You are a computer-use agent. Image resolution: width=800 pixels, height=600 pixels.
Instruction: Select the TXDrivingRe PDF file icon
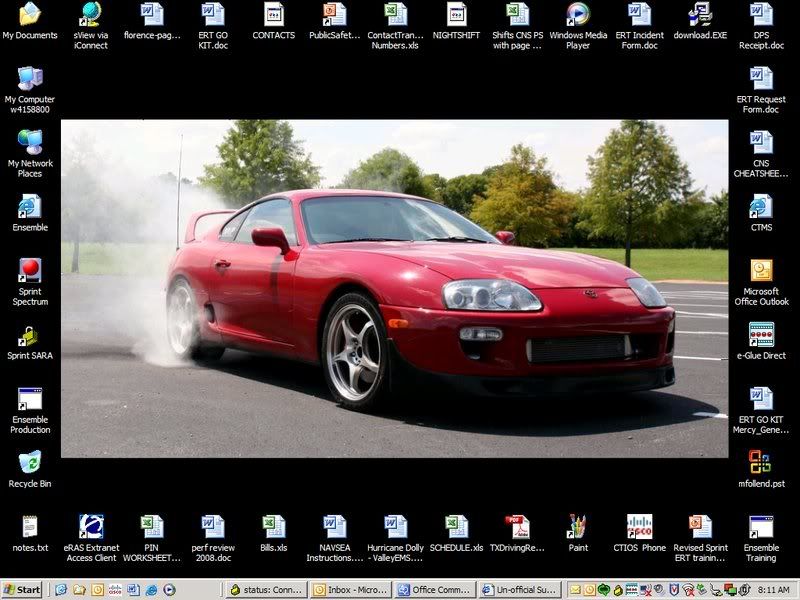517,527
